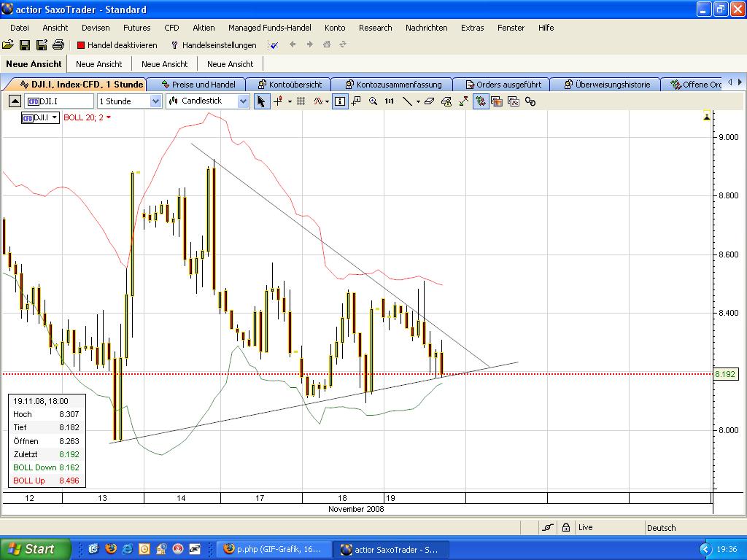Click Handelseinstellungen button
This screenshot has width=747, height=560.
213,45
